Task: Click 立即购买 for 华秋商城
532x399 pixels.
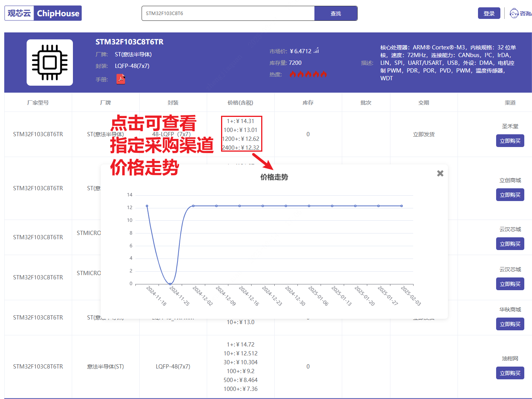Action: click(x=510, y=324)
